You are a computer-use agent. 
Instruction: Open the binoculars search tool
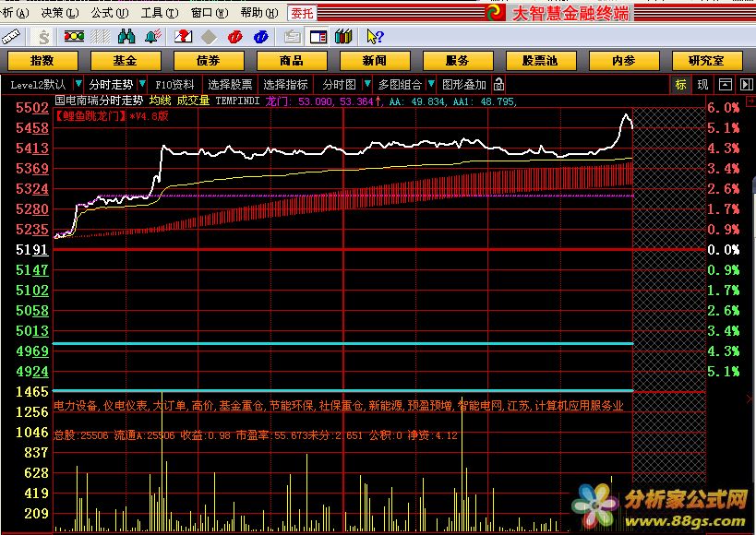pyautogui.click(x=126, y=36)
